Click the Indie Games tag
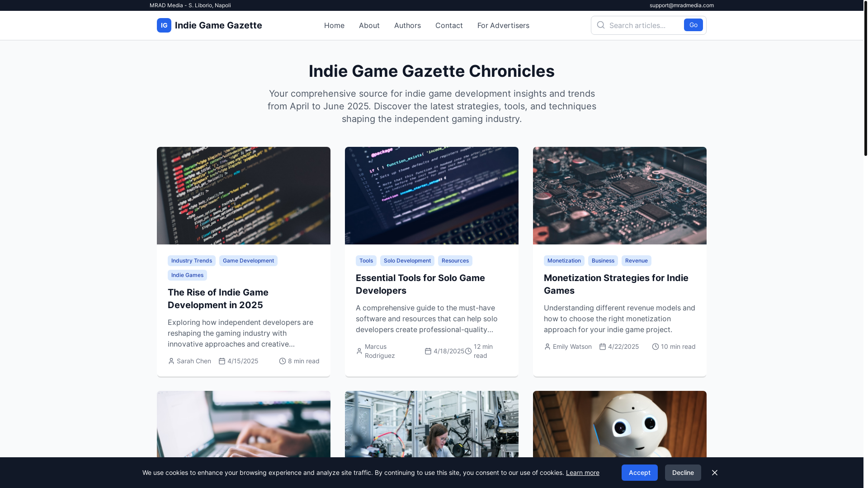 187,275
